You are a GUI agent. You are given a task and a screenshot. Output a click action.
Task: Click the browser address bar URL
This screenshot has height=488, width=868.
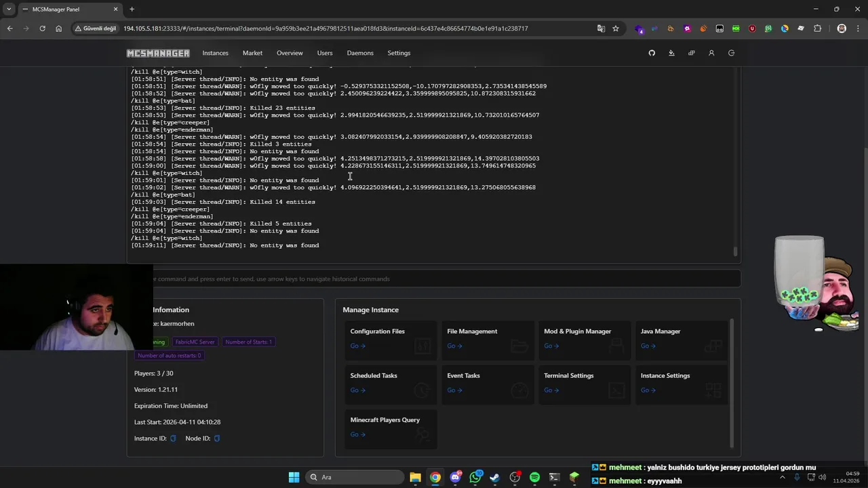(x=325, y=28)
